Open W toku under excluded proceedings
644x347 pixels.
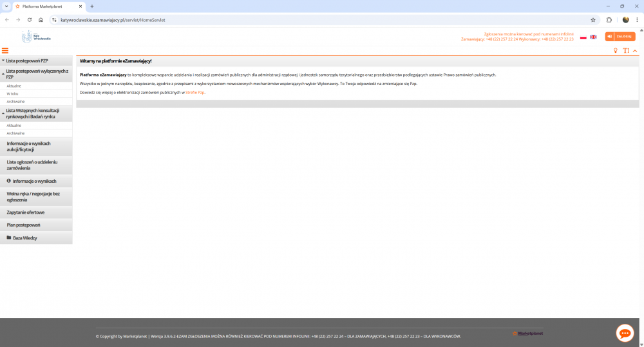(x=13, y=93)
